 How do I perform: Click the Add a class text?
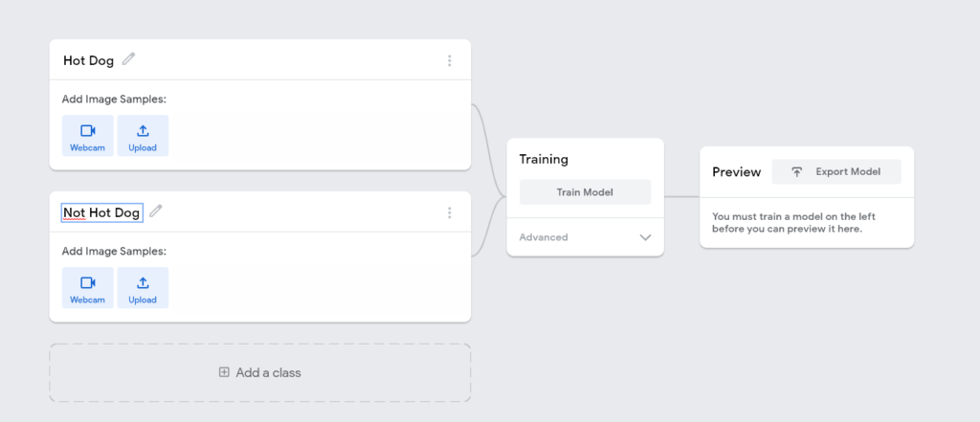pyautogui.click(x=269, y=372)
